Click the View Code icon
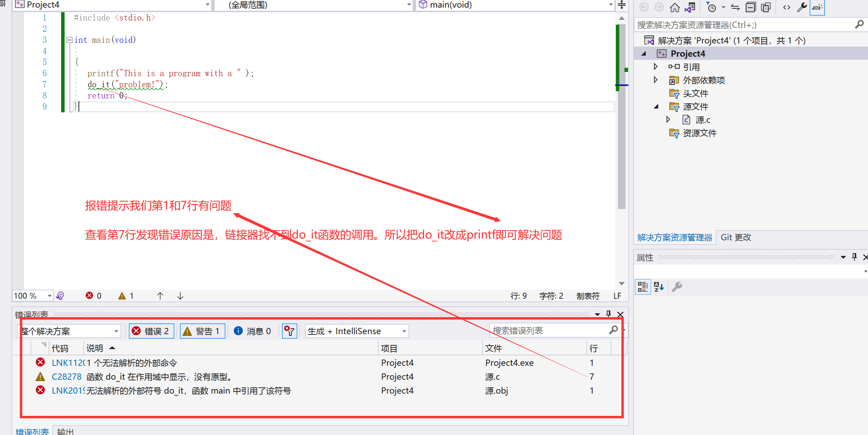868x435 pixels. (x=787, y=7)
